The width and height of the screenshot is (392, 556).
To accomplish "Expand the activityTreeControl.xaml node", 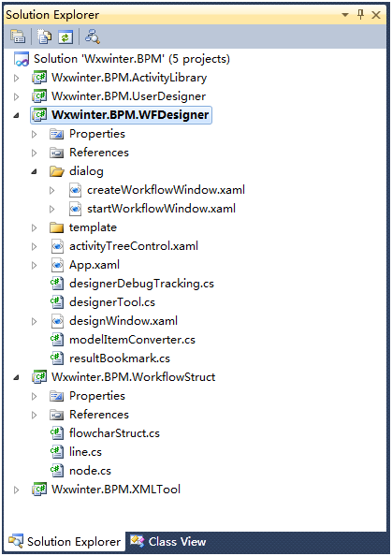I will pos(34,246).
